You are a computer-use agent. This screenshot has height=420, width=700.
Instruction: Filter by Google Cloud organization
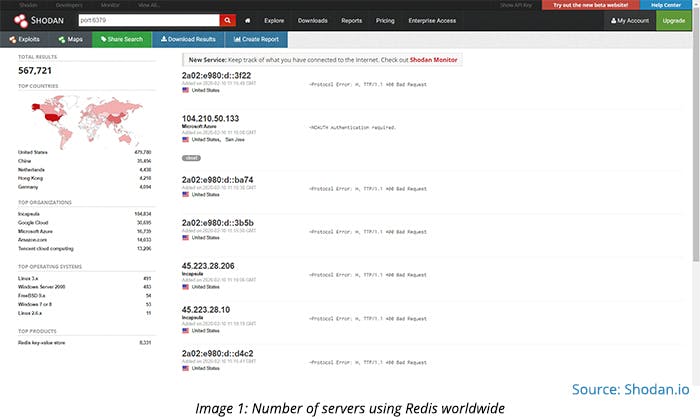[33, 222]
